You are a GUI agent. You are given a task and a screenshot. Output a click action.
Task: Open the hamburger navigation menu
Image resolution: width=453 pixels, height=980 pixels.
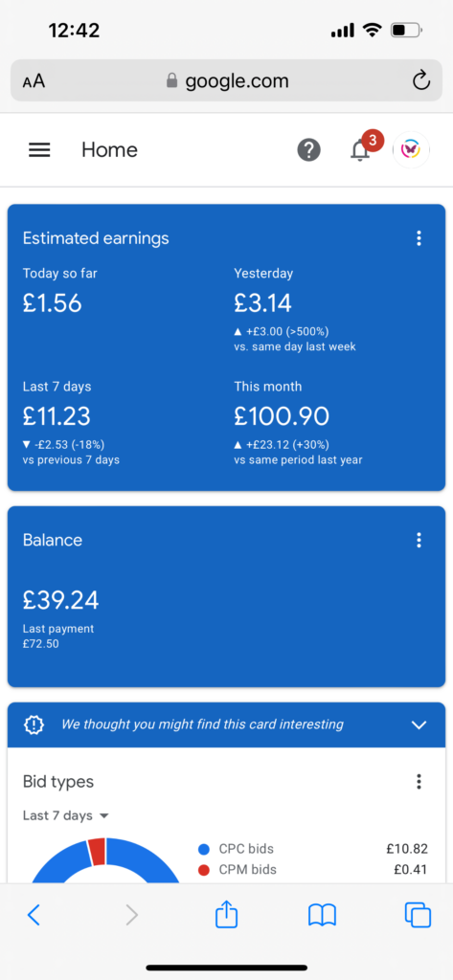pyautogui.click(x=39, y=150)
